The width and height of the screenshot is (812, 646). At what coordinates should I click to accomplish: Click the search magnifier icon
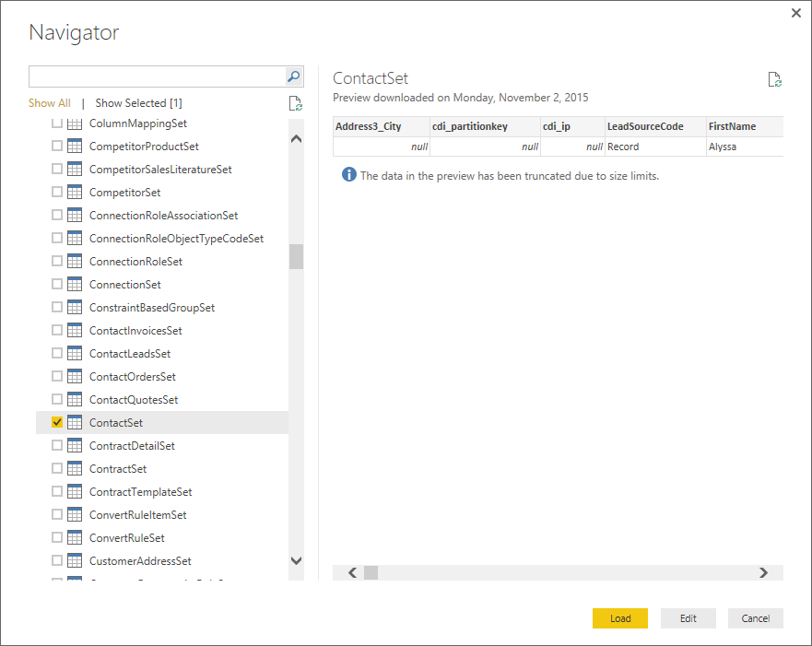(x=294, y=76)
